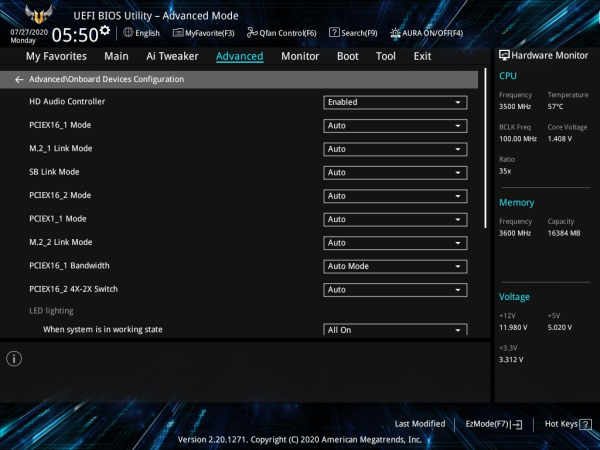Select the PCIEX16_1 Mode label
The height and width of the screenshot is (450, 600).
point(60,125)
